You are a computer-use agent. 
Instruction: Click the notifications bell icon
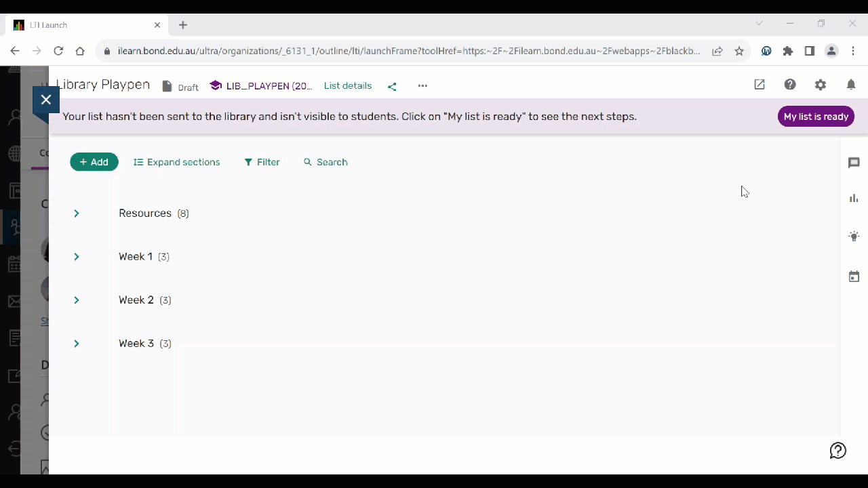click(x=851, y=85)
